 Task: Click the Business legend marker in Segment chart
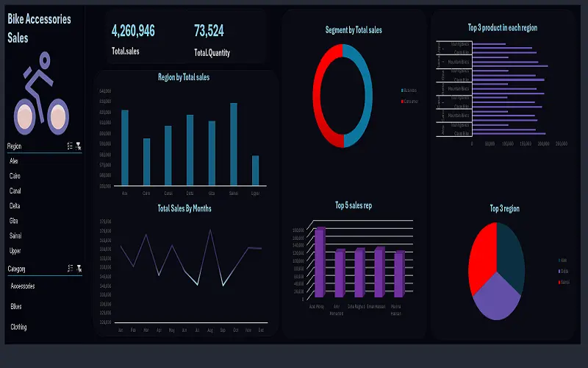[402, 91]
